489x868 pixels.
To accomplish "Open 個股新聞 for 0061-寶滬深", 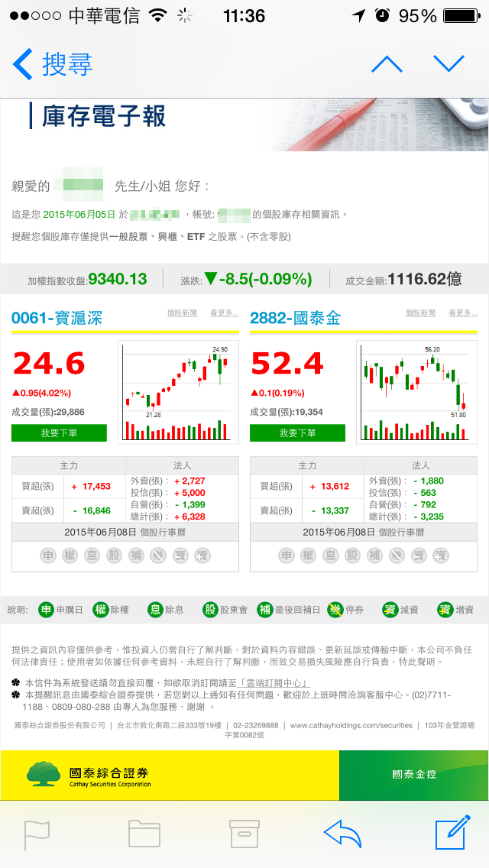I will tap(182, 313).
